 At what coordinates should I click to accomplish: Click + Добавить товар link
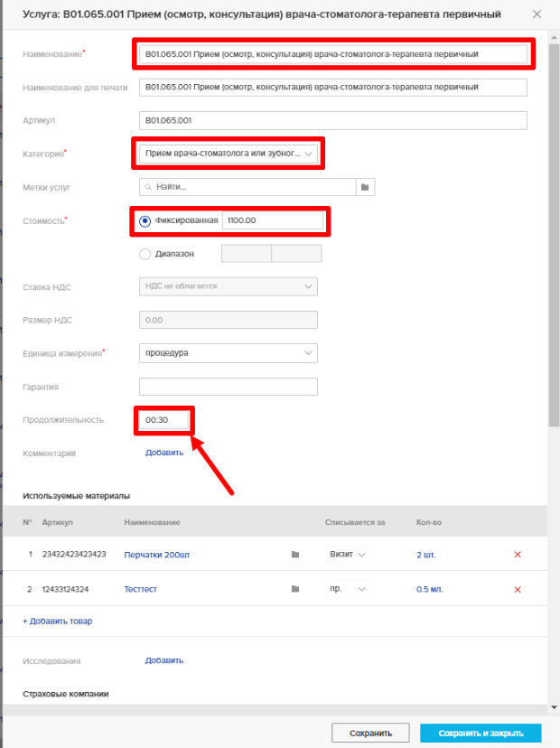click(57, 621)
